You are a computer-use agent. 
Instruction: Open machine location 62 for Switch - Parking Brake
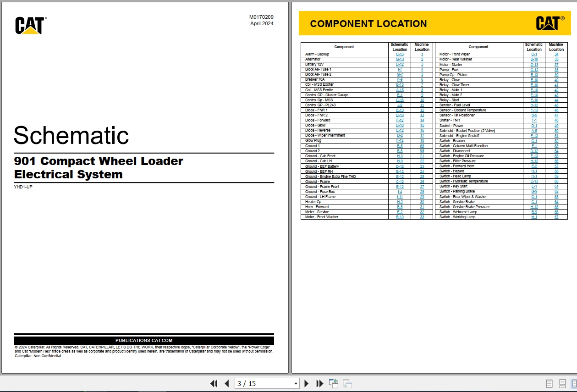[556, 191]
